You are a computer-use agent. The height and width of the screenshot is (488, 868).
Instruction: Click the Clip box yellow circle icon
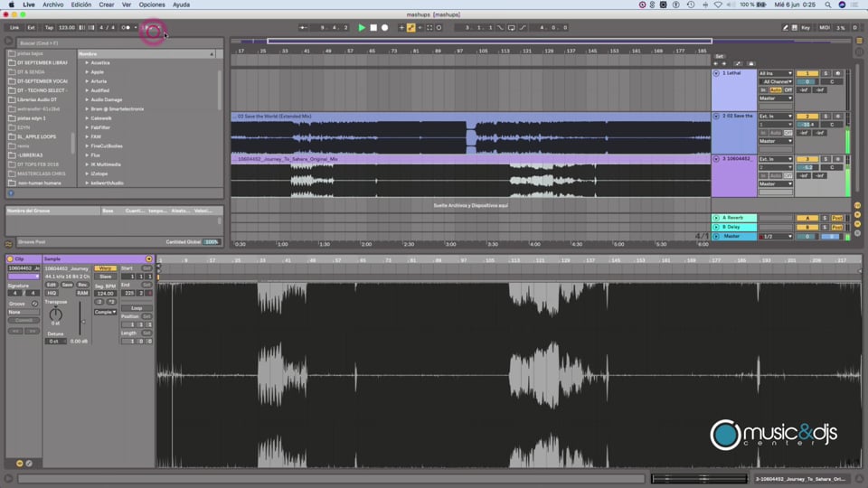pos(10,259)
